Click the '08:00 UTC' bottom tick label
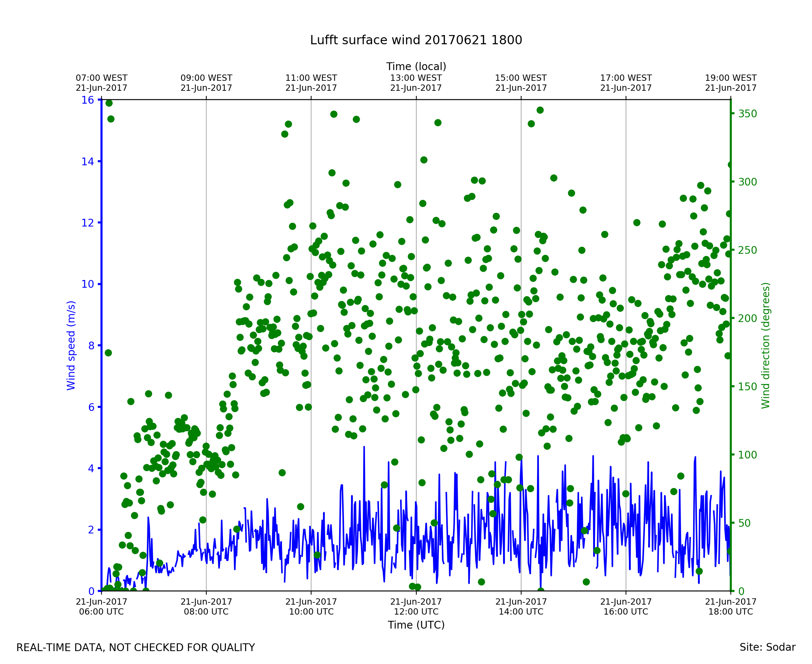 point(206,612)
